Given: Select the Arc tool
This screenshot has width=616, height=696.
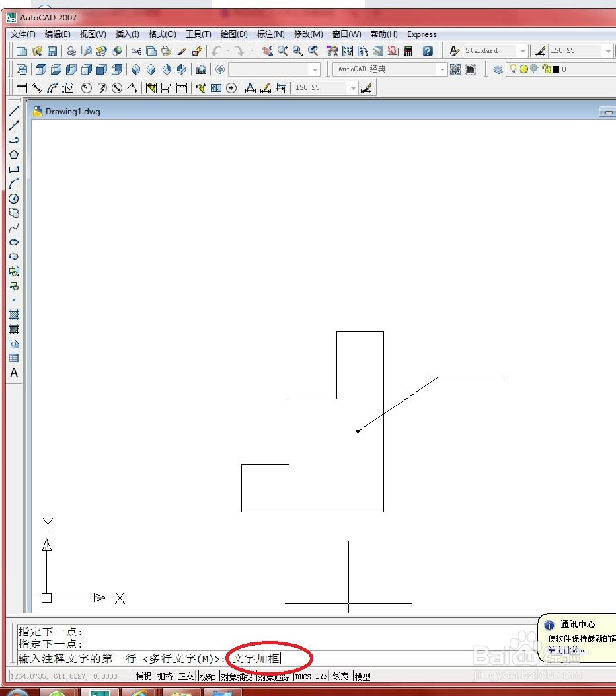Looking at the screenshot, I should point(14,184).
